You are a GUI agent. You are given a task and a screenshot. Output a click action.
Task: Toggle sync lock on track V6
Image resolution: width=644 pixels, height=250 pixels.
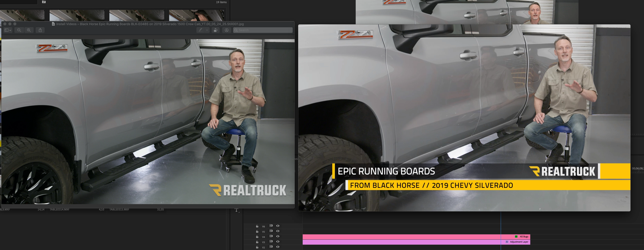(x=271, y=226)
